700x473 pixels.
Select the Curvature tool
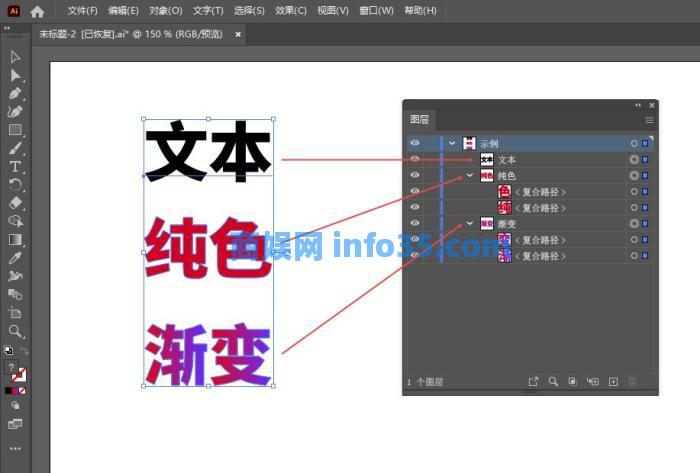15,112
